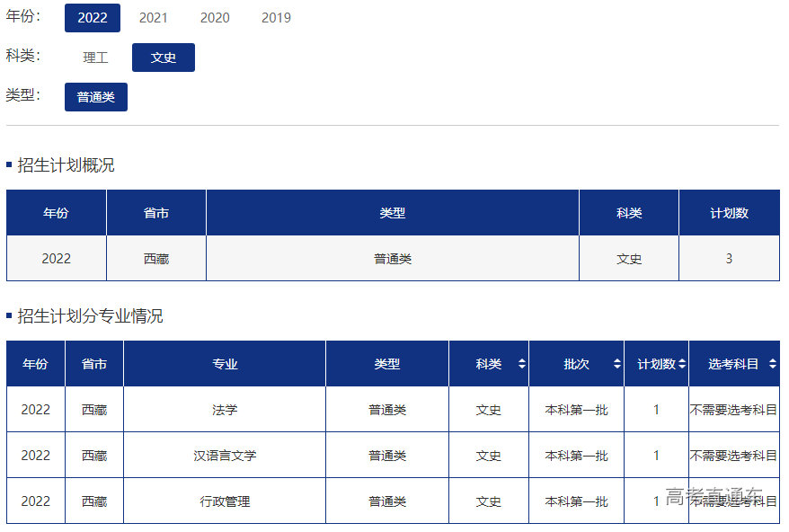Switch to year 2021
The height and width of the screenshot is (532, 789).
[x=154, y=18]
